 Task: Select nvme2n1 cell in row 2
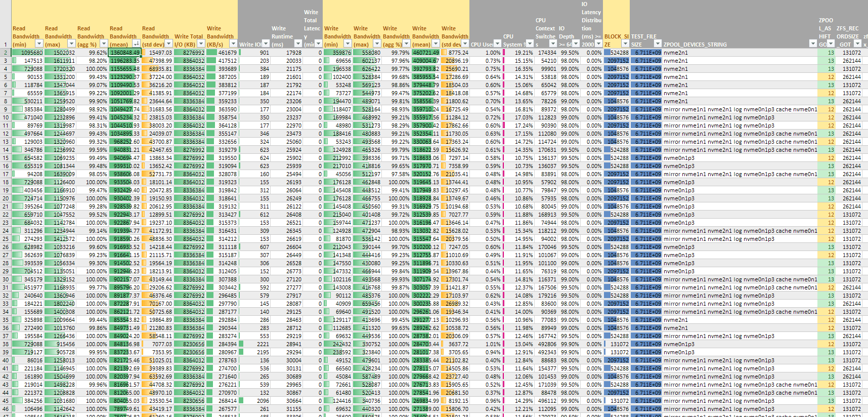(740, 53)
